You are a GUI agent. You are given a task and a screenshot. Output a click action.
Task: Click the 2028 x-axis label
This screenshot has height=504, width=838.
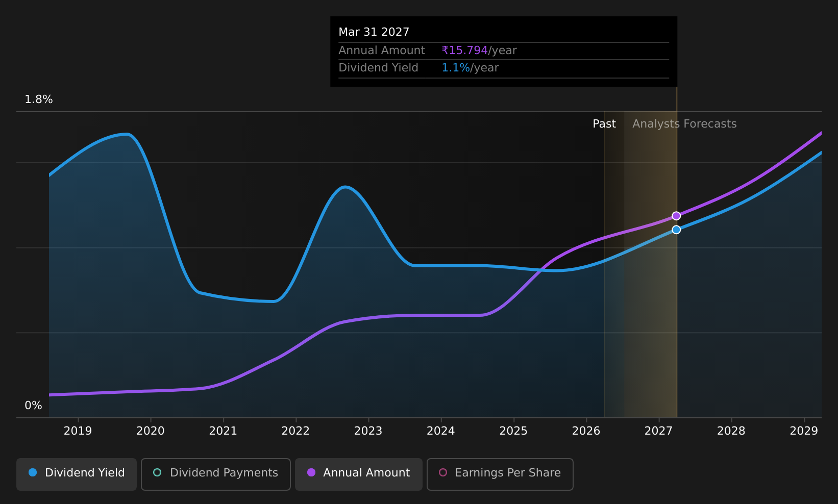pos(731,431)
